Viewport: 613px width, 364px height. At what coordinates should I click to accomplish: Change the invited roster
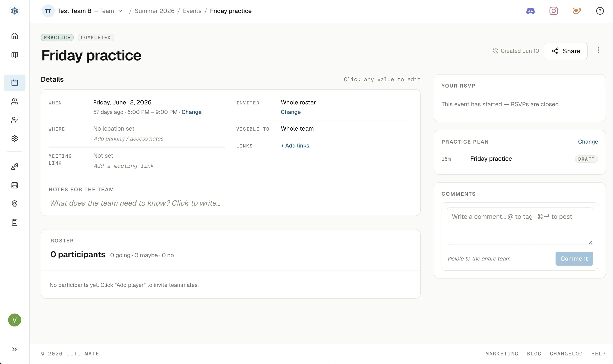pos(291,112)
